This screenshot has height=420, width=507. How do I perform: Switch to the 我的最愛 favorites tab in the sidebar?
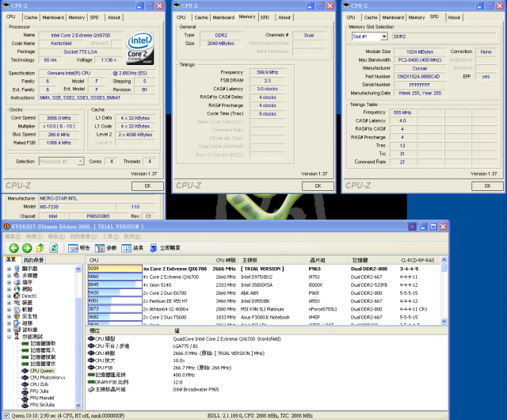(34, 260)
